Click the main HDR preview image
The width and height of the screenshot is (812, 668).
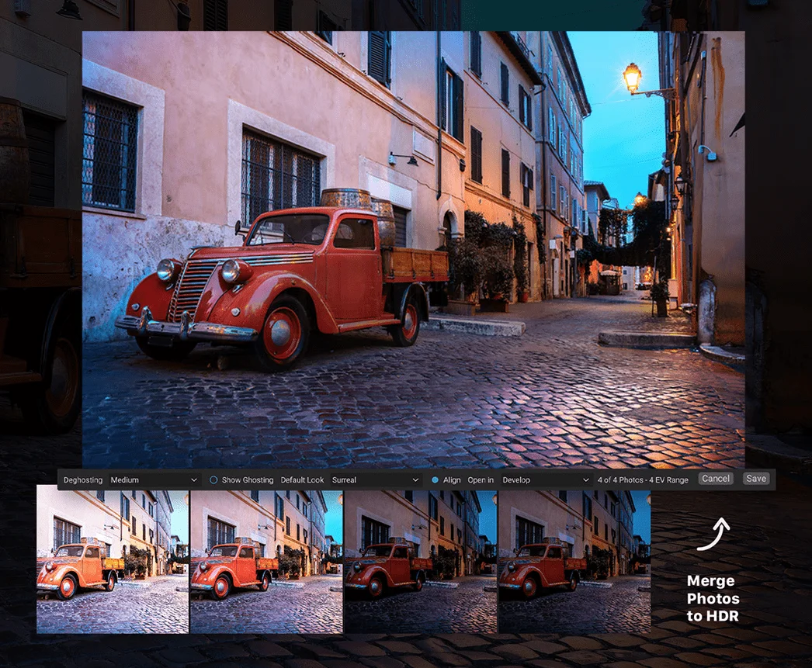(413, 249)
